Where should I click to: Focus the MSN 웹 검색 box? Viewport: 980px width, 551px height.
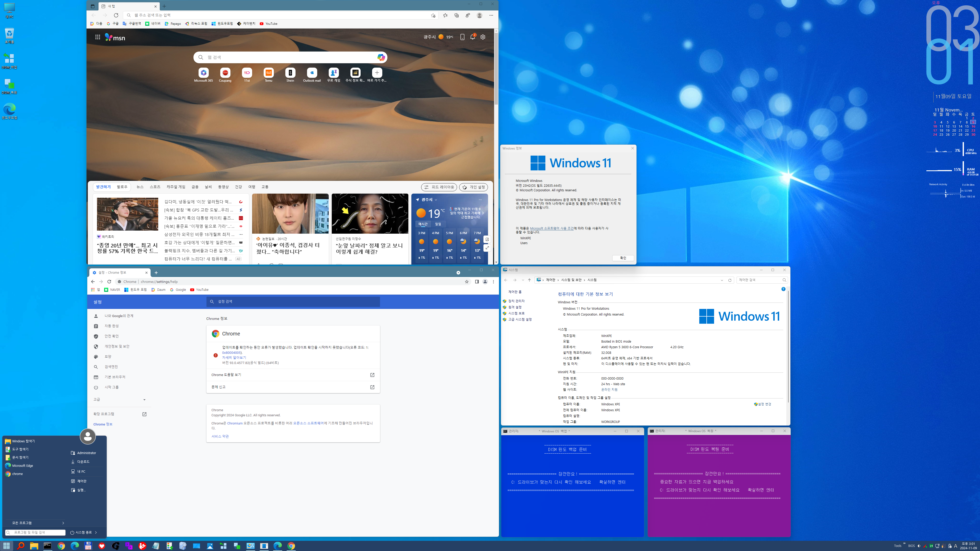coord(290,57)
